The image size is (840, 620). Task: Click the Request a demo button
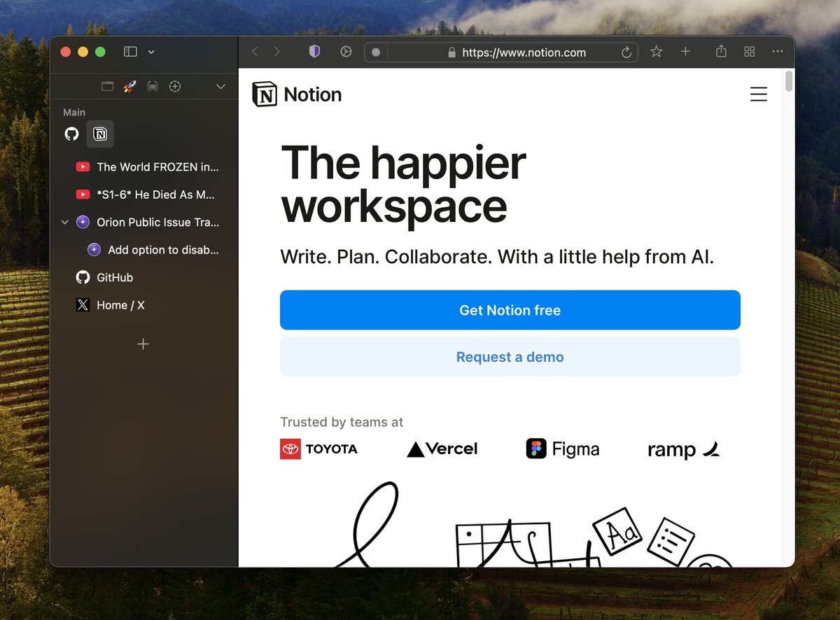pos(510,357)
